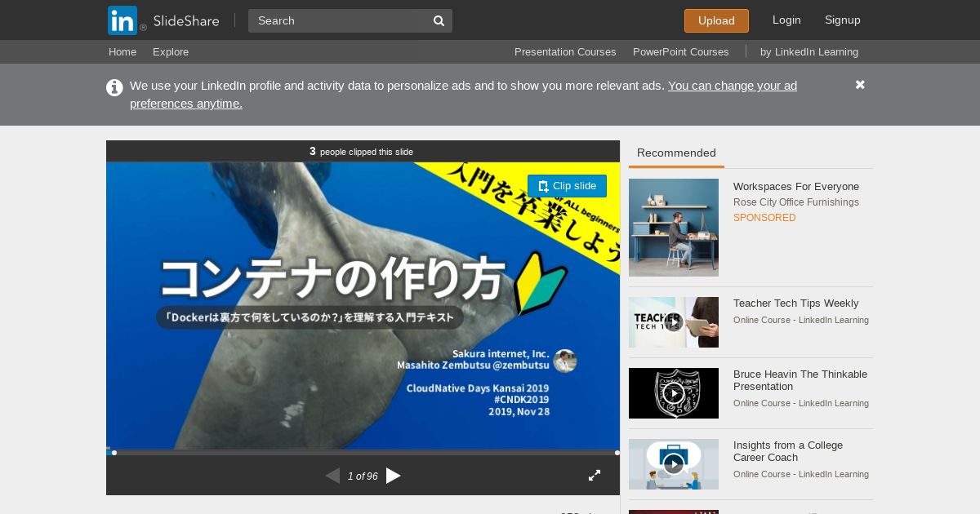980x514 pixels.
Task: Play icon on Teacher Tech Tips thumbnail
Action: (x=673, y=322)
